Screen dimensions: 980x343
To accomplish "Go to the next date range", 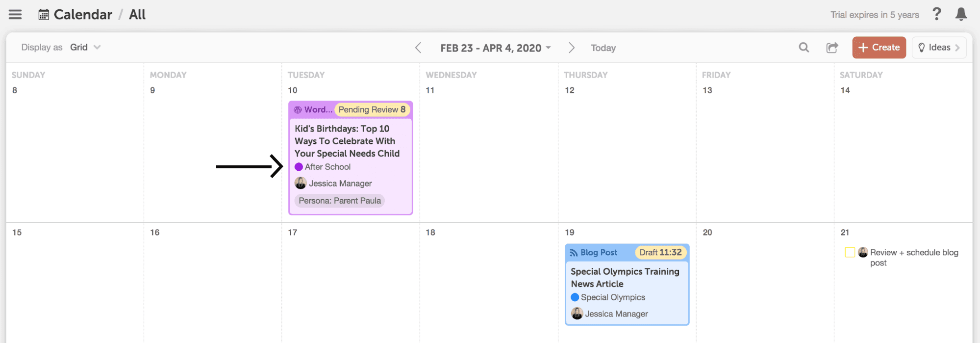I will click(571, 48).
